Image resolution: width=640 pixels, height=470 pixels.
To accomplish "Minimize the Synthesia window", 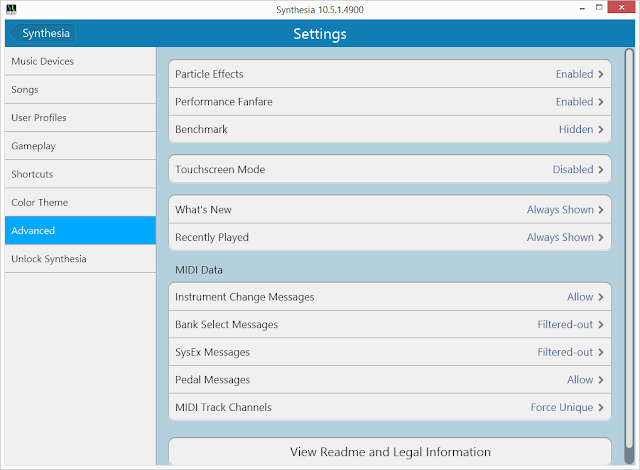I will (582, 8).
